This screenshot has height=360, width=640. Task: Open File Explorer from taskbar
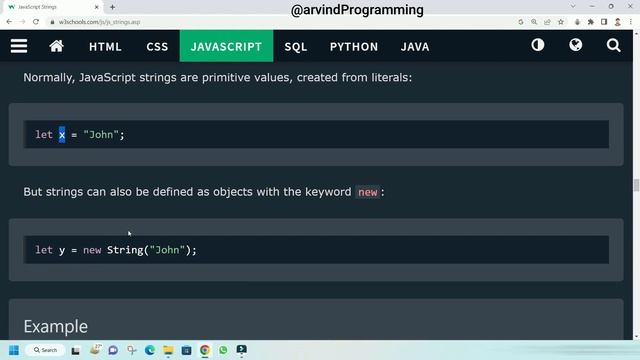click(168, 350)
